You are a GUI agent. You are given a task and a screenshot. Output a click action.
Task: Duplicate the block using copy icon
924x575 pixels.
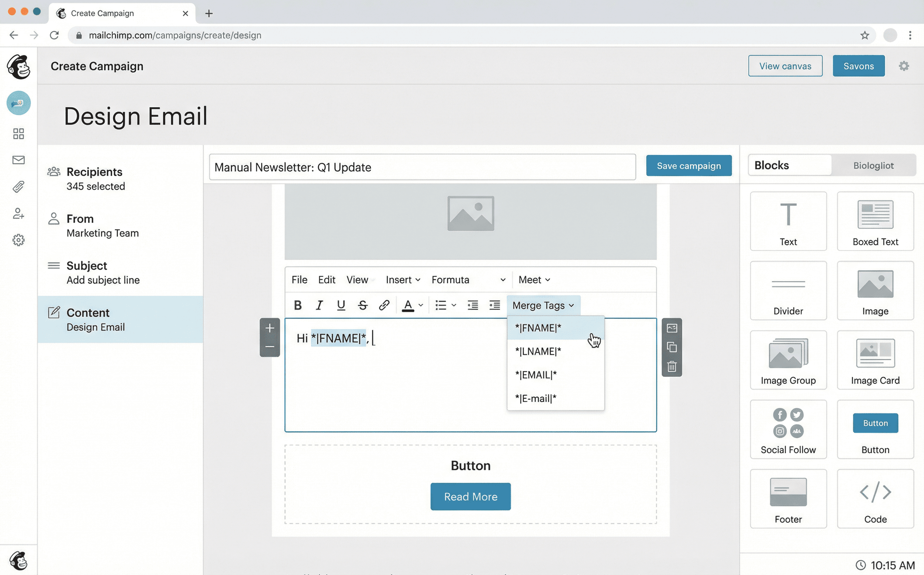[x=672, y=347]
